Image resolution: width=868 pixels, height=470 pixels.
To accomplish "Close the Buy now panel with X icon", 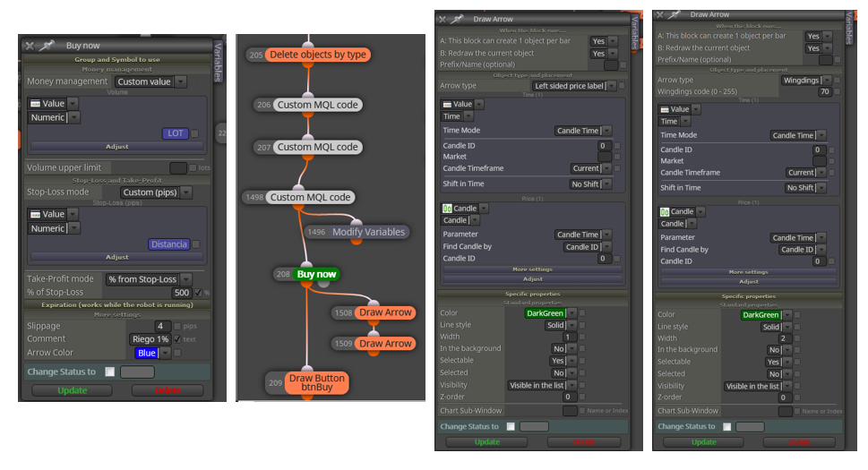I will click(30, 46).
